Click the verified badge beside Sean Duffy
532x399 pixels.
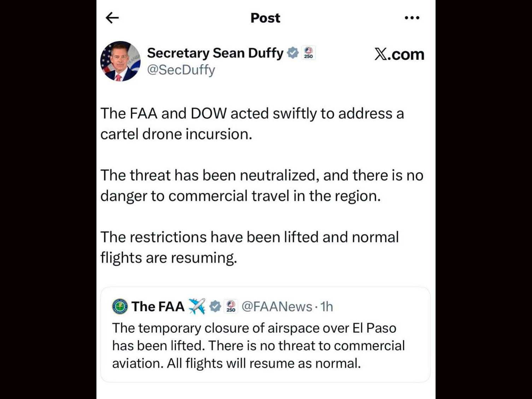pos(292,53)
